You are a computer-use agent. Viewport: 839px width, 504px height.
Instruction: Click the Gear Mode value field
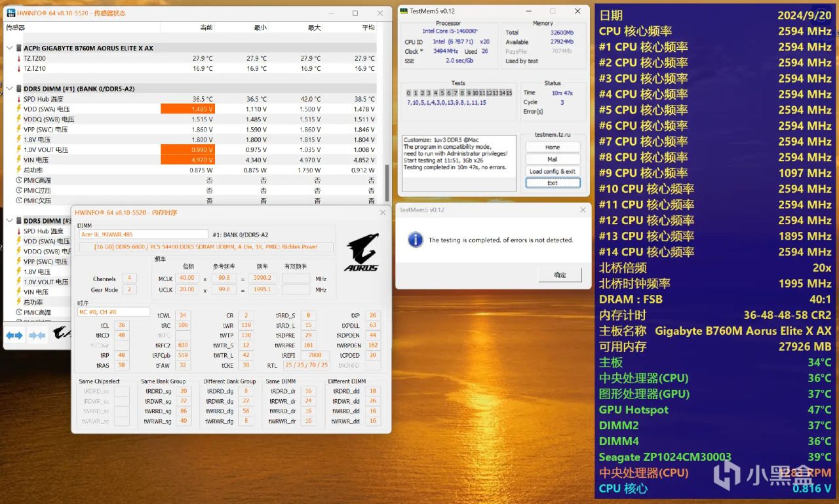click(128, 290)
